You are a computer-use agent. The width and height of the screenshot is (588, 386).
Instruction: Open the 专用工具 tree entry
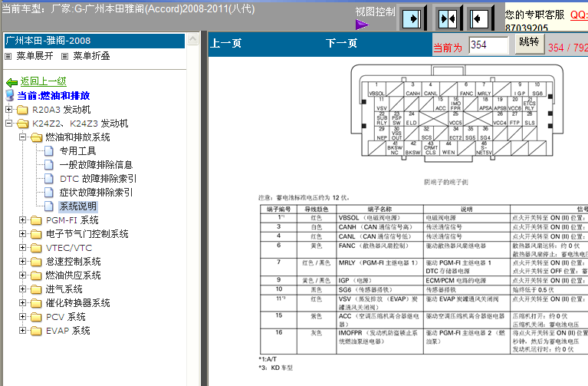pyautogui.click(x=77, y=151)
